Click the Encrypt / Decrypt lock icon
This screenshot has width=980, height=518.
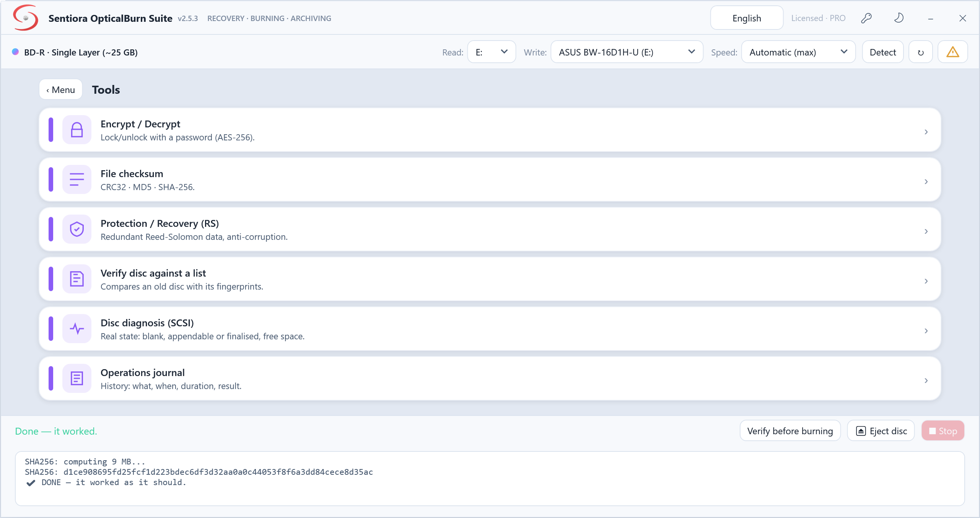point(77,130)
